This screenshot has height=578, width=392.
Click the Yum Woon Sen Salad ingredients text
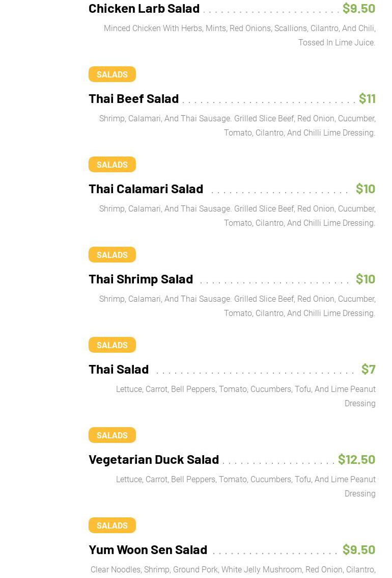pos(233,570)
